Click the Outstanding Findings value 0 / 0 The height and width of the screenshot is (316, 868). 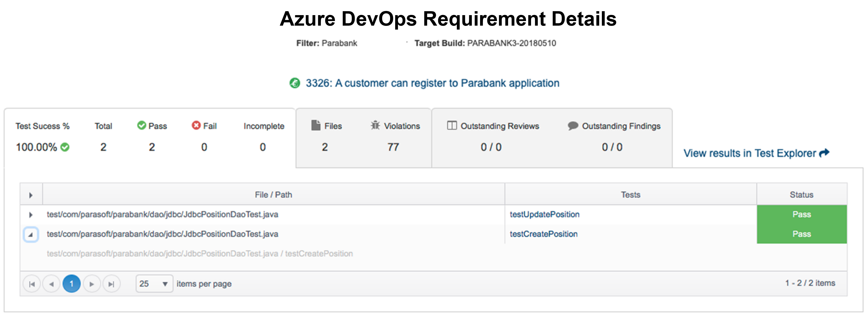(x=612, y=147)
